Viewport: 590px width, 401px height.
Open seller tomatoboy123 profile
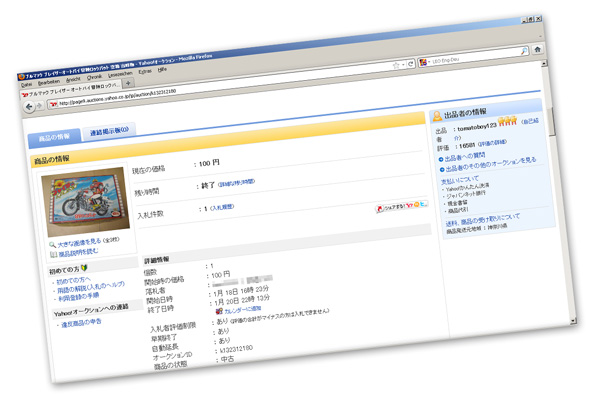point(477,126)
